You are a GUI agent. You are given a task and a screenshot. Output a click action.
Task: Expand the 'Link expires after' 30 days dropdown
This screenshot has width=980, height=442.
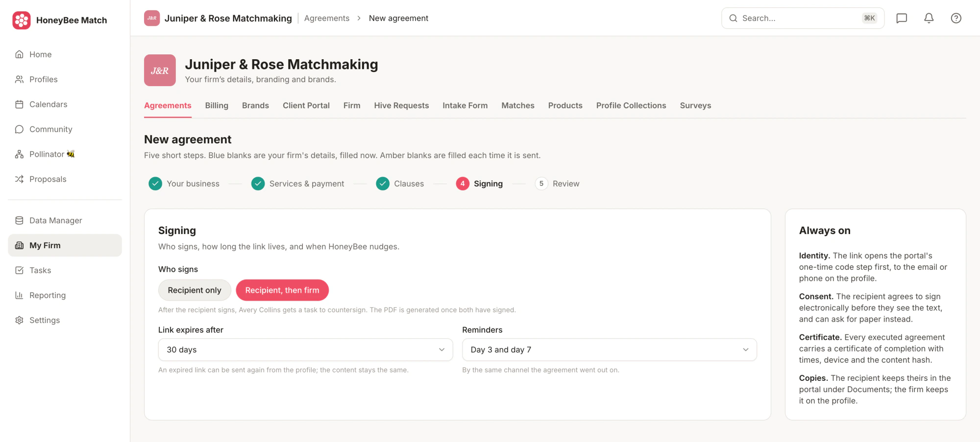tap(305, 349)
